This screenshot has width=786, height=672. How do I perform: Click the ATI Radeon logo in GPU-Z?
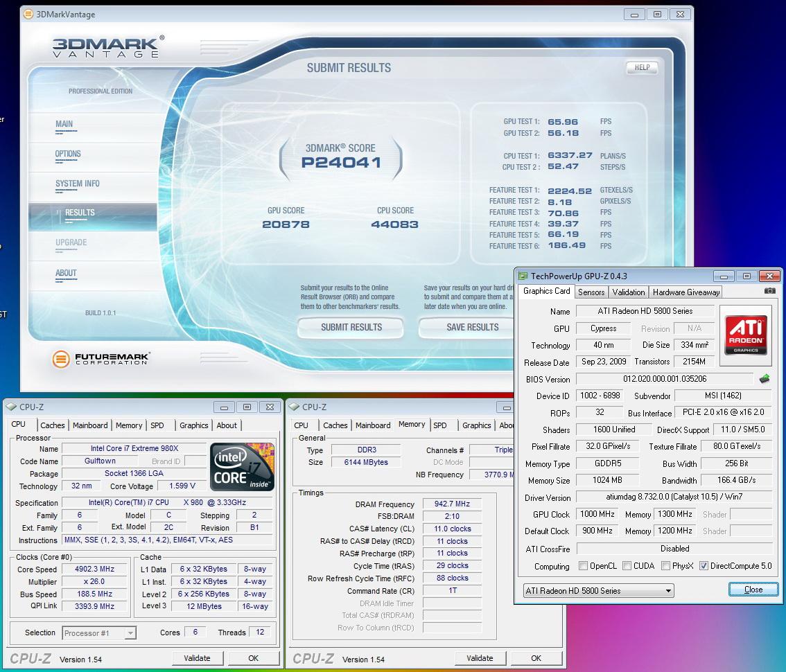coord(746,335)
